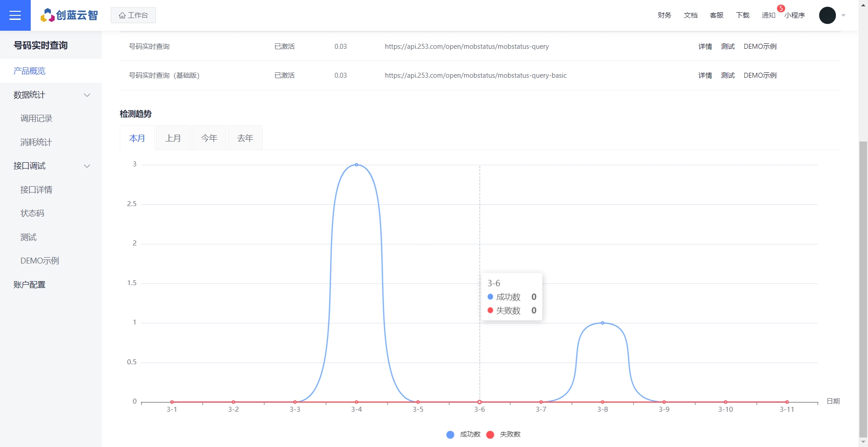The image size is (868, 447).
Task: Click the 3-4 peak data point
Action: (x=356, y=165)
